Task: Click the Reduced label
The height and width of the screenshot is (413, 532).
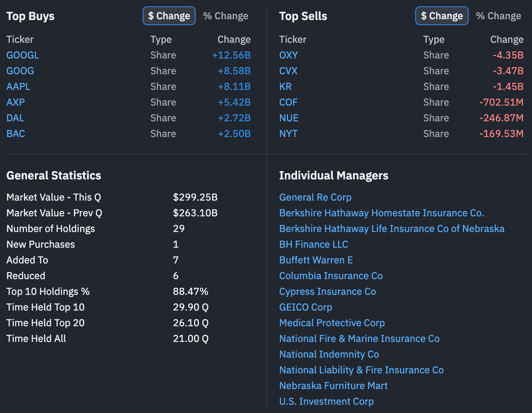Action: [26, 276]
